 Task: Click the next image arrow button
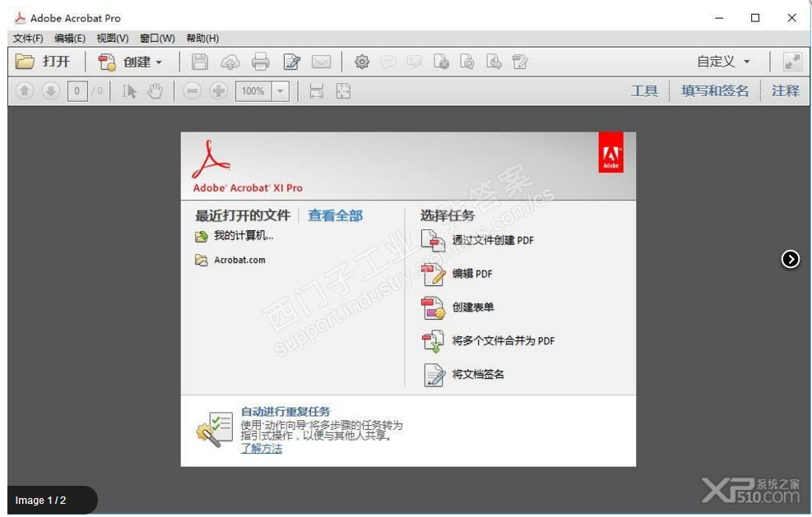pyautogui.click(x=791, y=259)
